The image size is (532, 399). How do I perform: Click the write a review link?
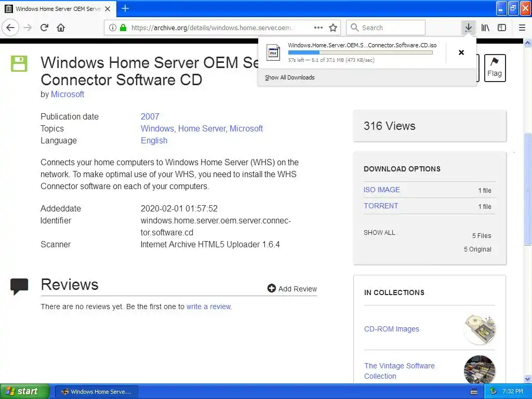click(x=209, y=307)
